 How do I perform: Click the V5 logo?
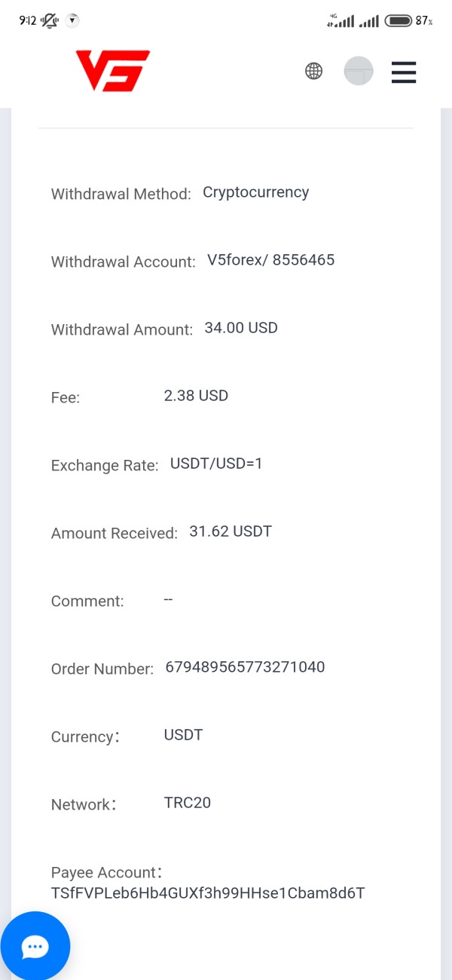(113, 71)
